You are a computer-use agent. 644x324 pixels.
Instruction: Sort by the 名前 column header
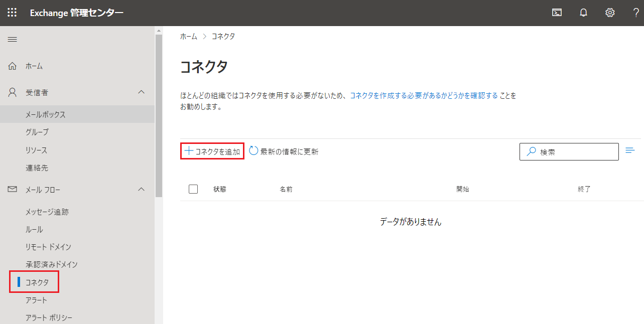(286, 189)
